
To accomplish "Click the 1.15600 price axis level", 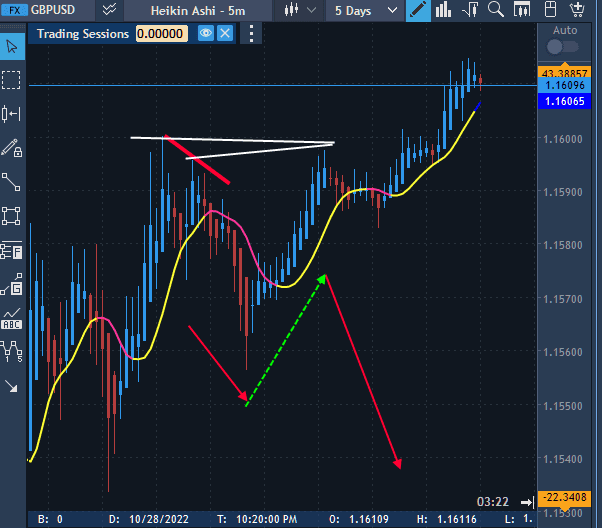I will click(562, 352).
